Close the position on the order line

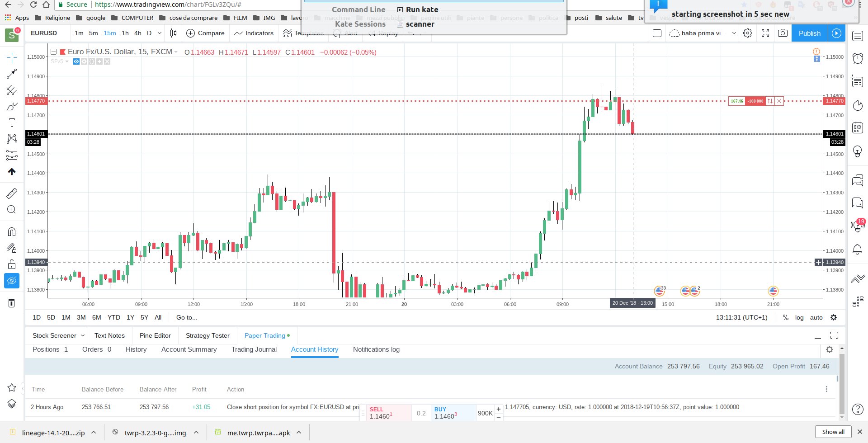click(779, 101)
